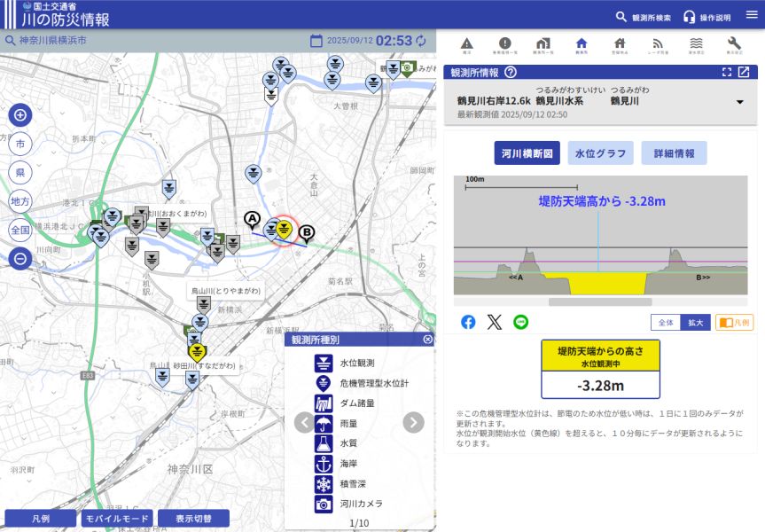Expand the station name dropdown arrow
765x532 pixels.
739,102
